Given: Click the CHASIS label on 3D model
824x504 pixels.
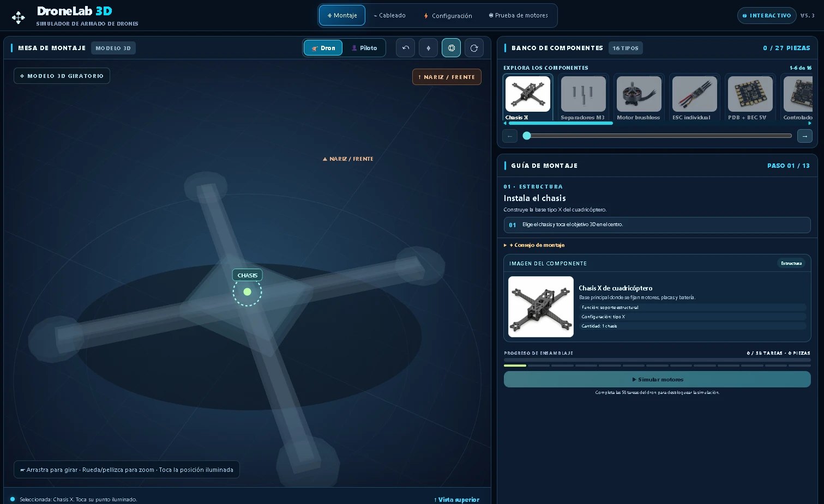Looking at the screenshot, I should (247, 275).
